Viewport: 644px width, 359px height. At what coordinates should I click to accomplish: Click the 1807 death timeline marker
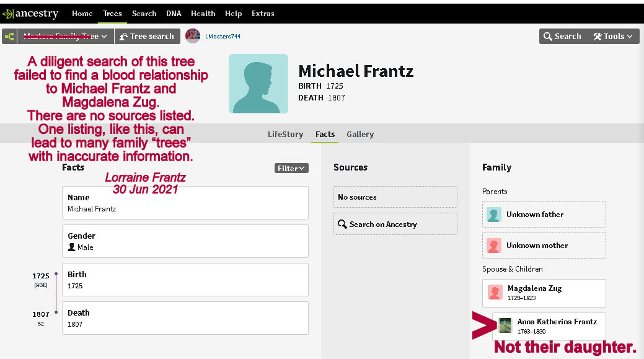[x=56, y=314]
